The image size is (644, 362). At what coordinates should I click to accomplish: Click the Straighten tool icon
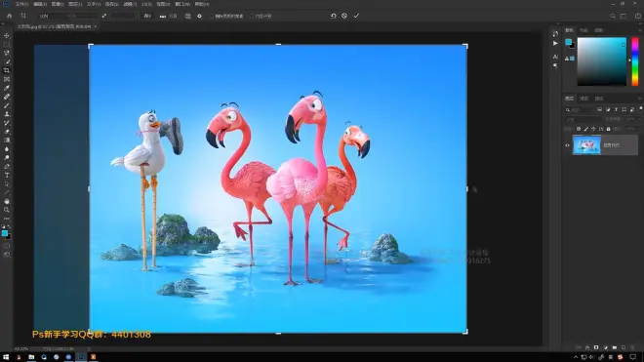point(163,16)
